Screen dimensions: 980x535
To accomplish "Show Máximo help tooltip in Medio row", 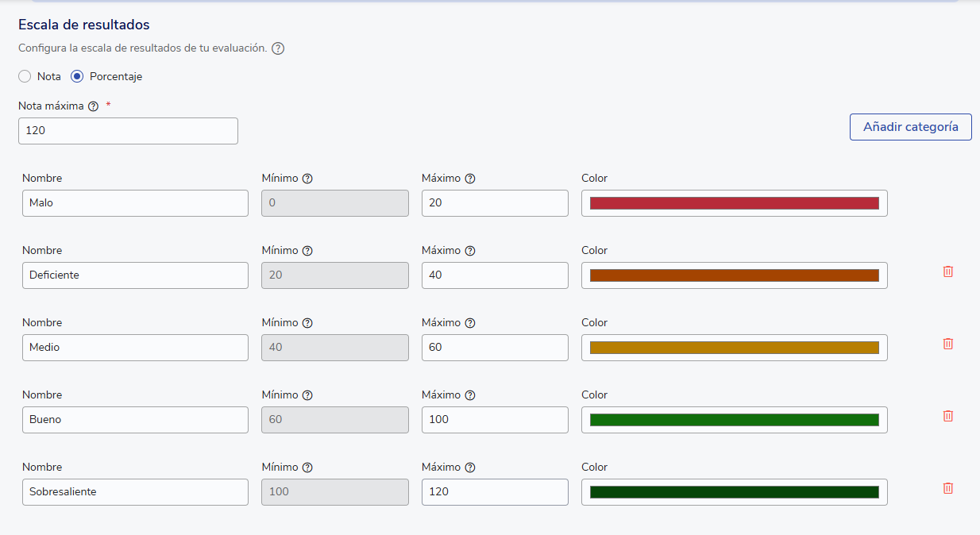I will click(469, 323).
